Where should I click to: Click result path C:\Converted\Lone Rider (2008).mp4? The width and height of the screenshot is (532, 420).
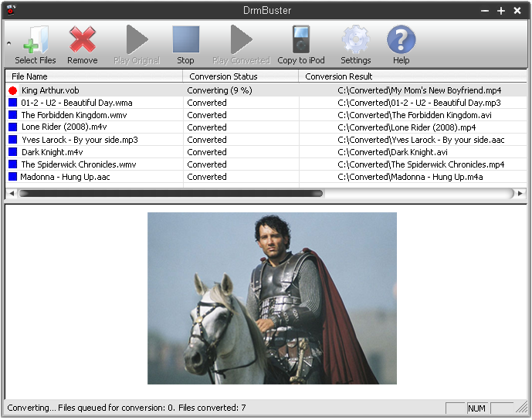[406, 127]
